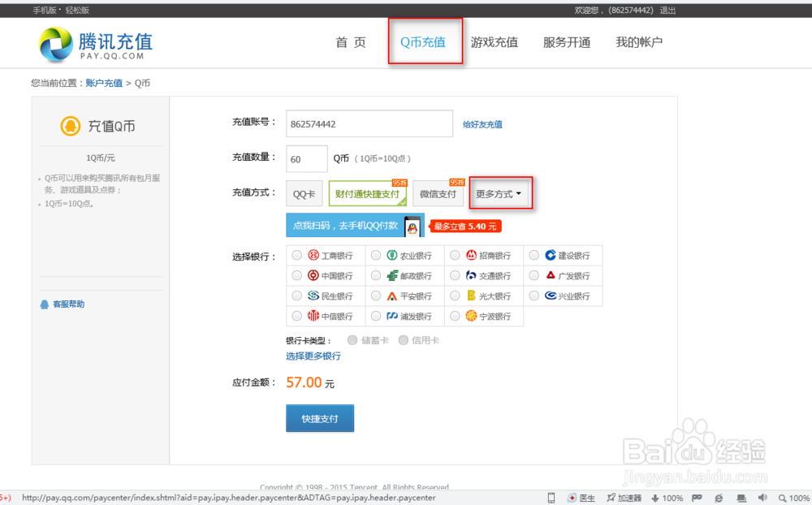Click the magnifier zoom 100% control
Viewport: 812px width, 505px height.
(794, 498)
